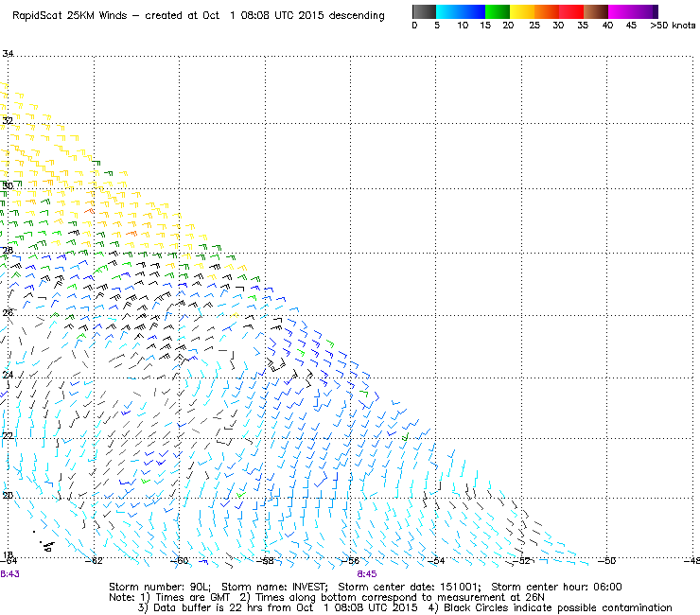Click the 8:45 time label at bottom
700x615 pixels.
tap(366, 574)
